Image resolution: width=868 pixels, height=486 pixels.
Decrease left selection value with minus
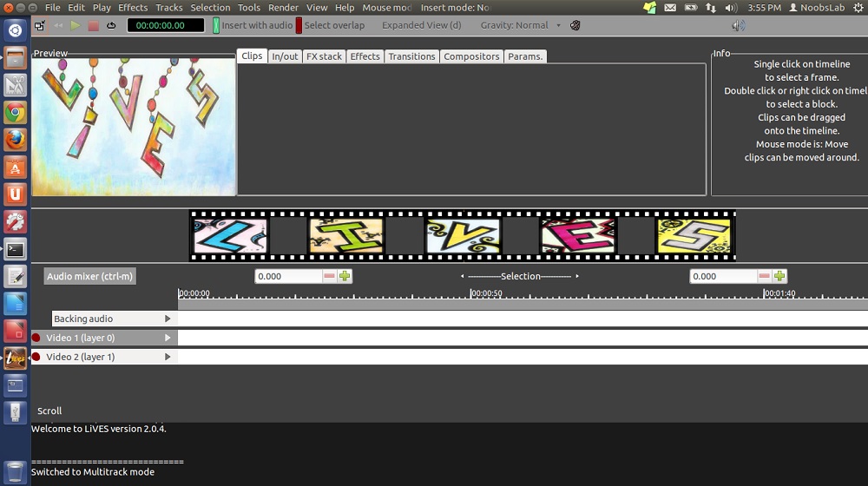(x=329, y=276)
